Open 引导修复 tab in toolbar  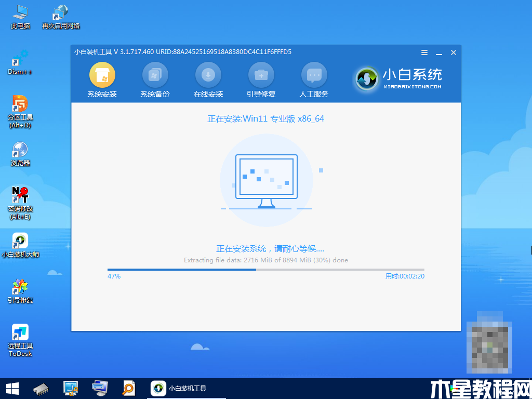click(x=261, y=81)
